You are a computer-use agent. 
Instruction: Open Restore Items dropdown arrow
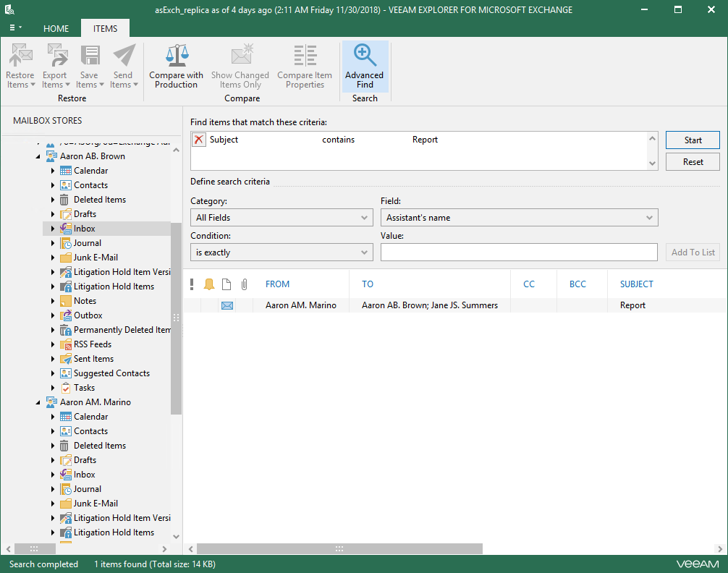33,85
